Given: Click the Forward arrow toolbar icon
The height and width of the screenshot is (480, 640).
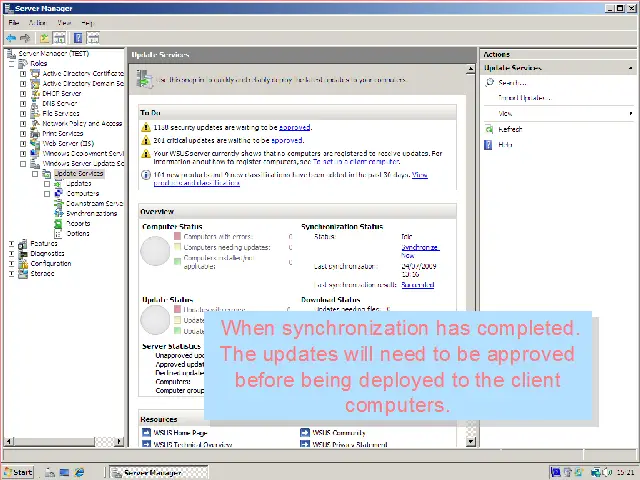Looking at the screenshot, I should point(25,38).
